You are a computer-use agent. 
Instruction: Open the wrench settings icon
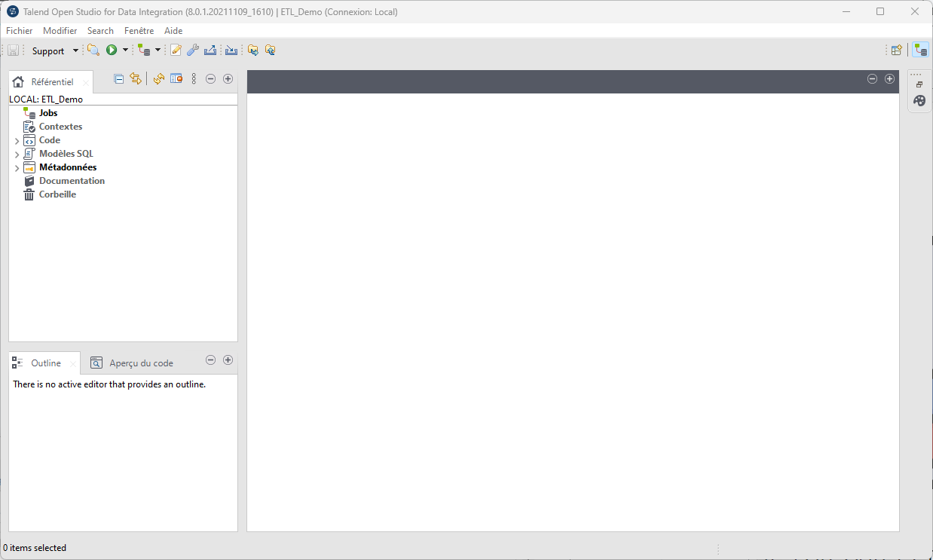193,50
